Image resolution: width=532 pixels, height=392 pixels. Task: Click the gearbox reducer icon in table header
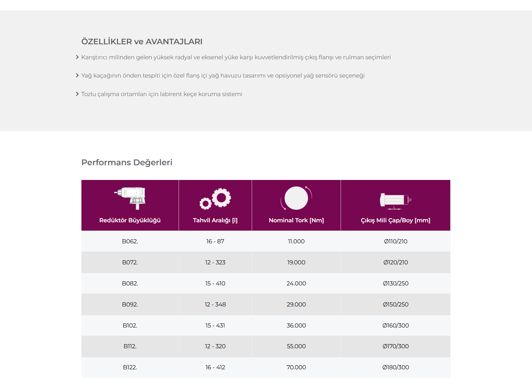pyautogui.click(x=130, y=198)
